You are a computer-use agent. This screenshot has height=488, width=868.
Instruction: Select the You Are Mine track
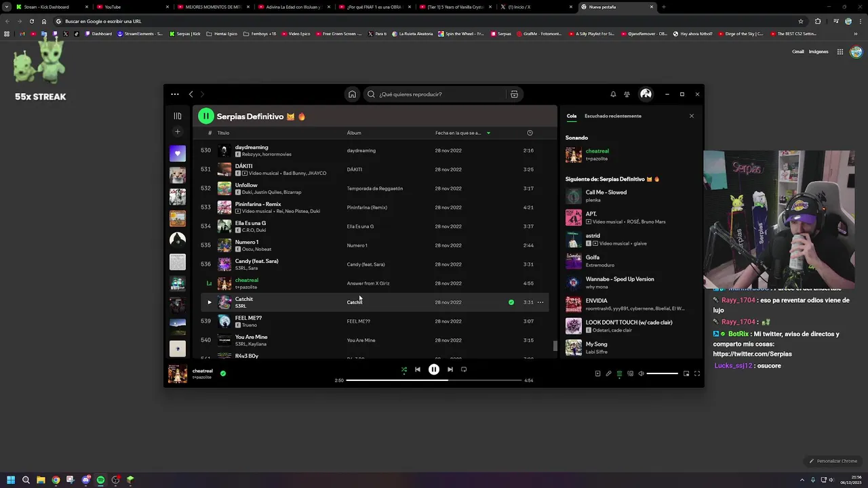pyautogui.click(x=374, y=340)
